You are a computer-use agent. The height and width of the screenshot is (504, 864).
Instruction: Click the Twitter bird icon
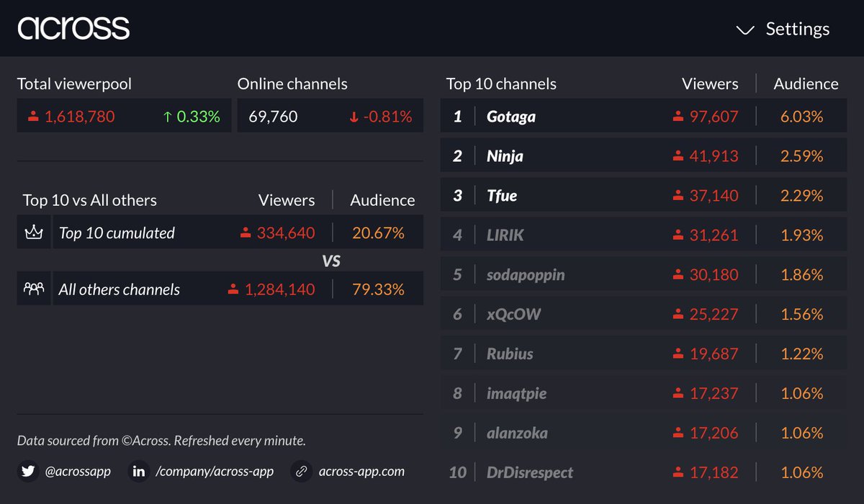28,472
